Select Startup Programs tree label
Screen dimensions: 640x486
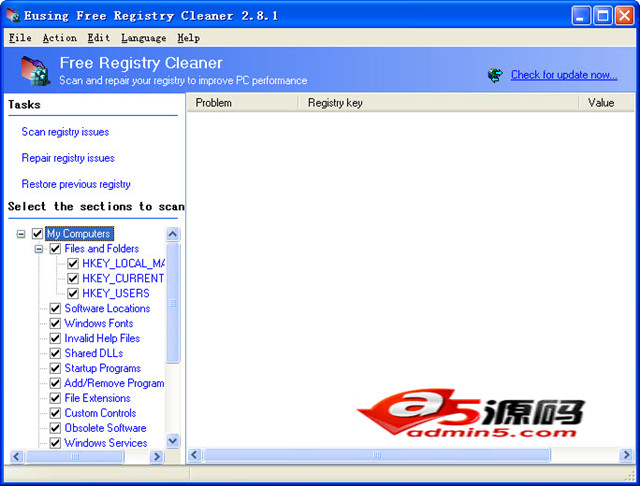pos(102,368)
